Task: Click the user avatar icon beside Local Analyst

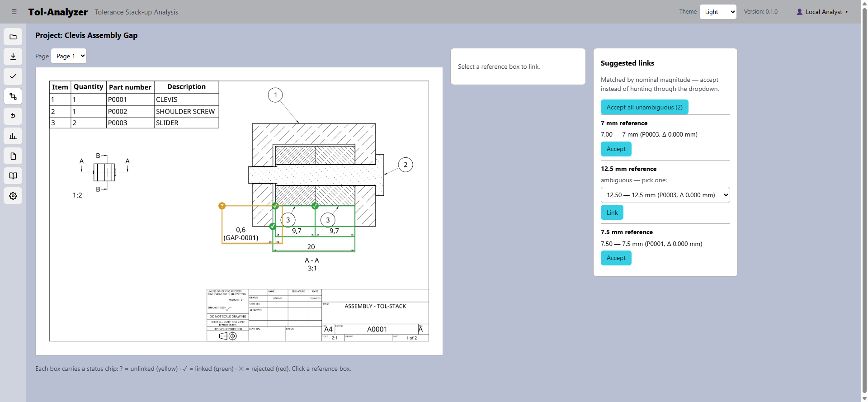Action: 799,12
